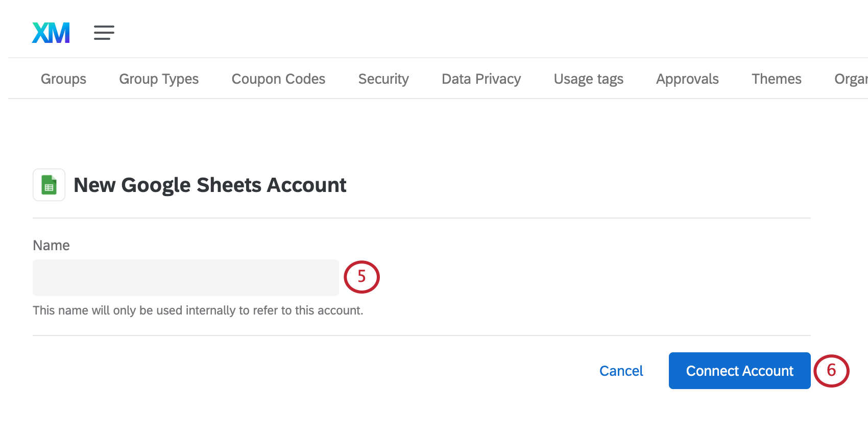Viewport: 868px width, 434px height.
Task: Click the Connect Account button
Action: tap(739, 371)
